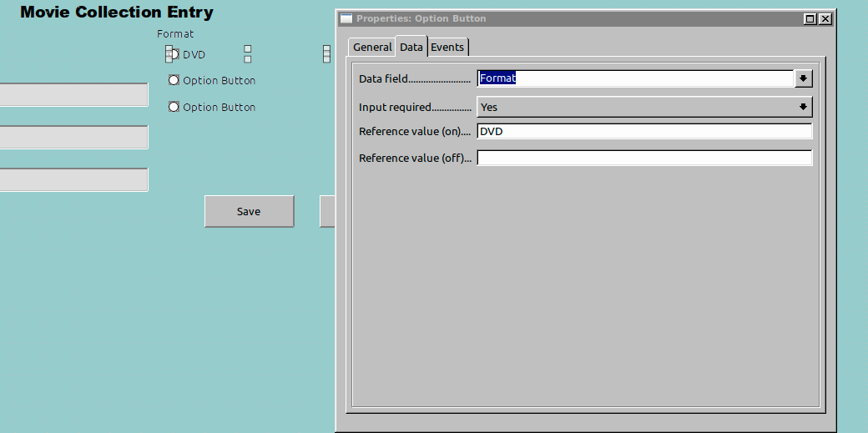The width and height of the screenshot is (868, 433).
Task: Select the Format group label
Action: (x=175, y=34)
